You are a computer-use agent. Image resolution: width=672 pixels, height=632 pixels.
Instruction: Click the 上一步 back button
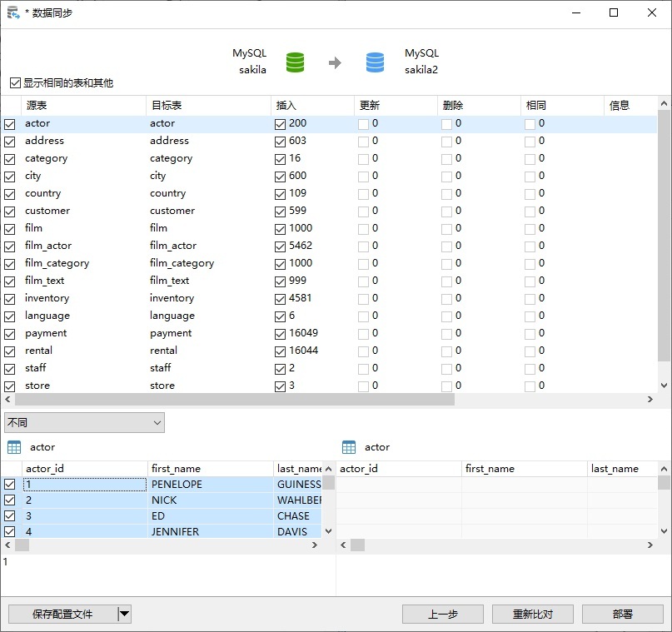(x=443, y=614)
